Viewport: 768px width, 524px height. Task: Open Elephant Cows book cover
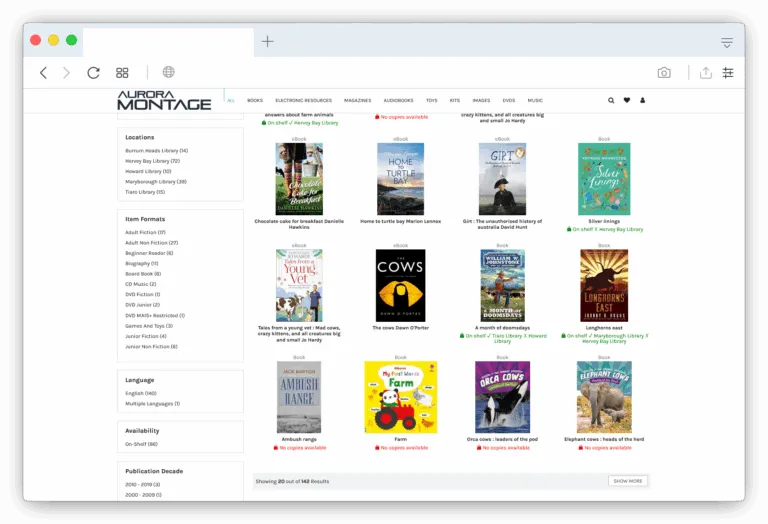pos(604,397)
